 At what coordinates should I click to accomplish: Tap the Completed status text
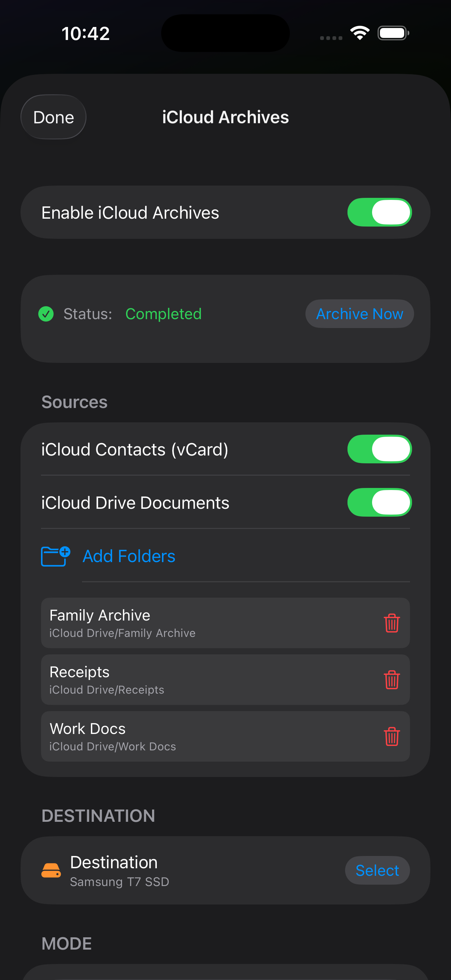[x=164, y=314]
